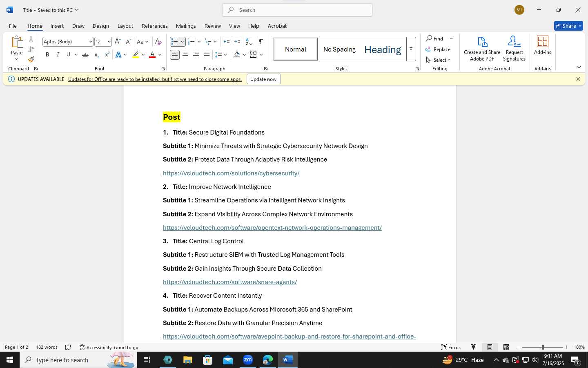Open the File tab
588x368 pixels.
point(13,26)
